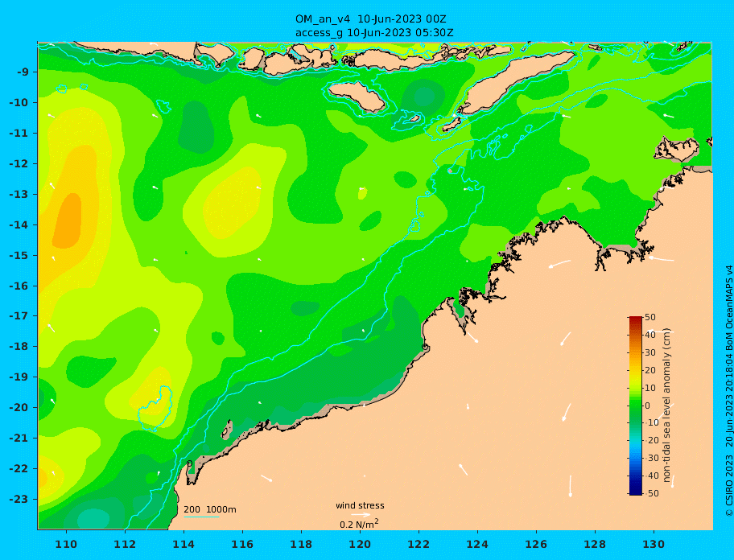Click latitude axis label '-11'
The image size is (734, 560).
coord(19,134)
